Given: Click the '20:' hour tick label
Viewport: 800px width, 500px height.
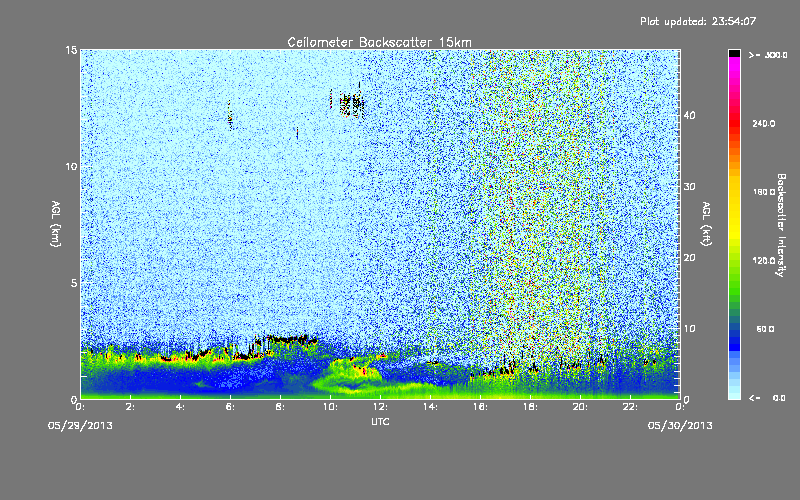Looking at the screenshot, I should tap(580, 407).
